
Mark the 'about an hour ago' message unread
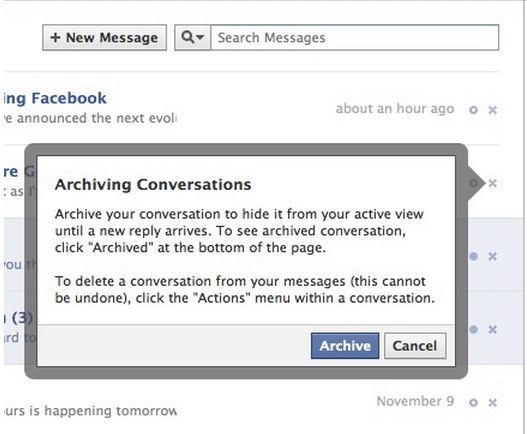pos(473,110)
